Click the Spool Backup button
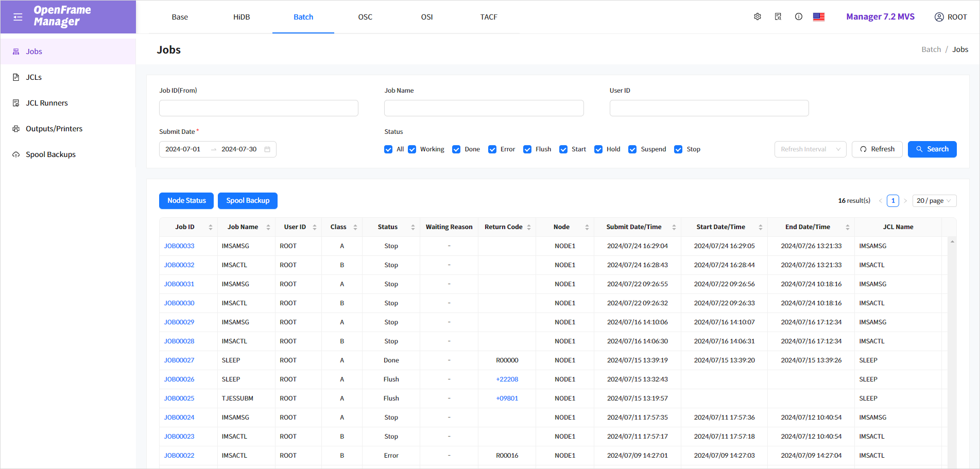The width and height of the screenshot is (980, 469). (x=248, y=201)
